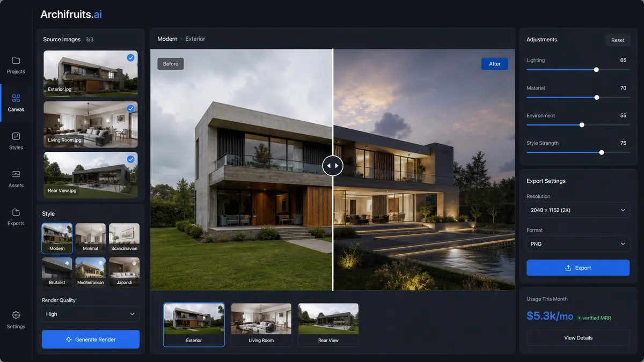Uncheck the Exterior.jpg source image
Viewport: 644px width, 362px height.
130,57
